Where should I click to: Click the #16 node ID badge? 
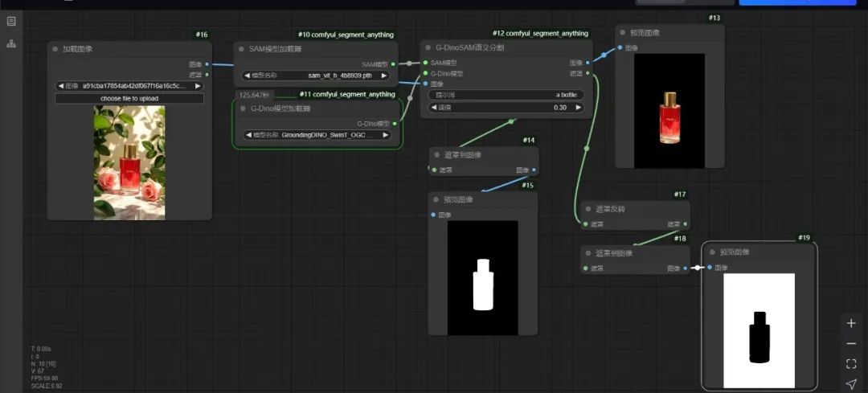click(x=202, y=35)
